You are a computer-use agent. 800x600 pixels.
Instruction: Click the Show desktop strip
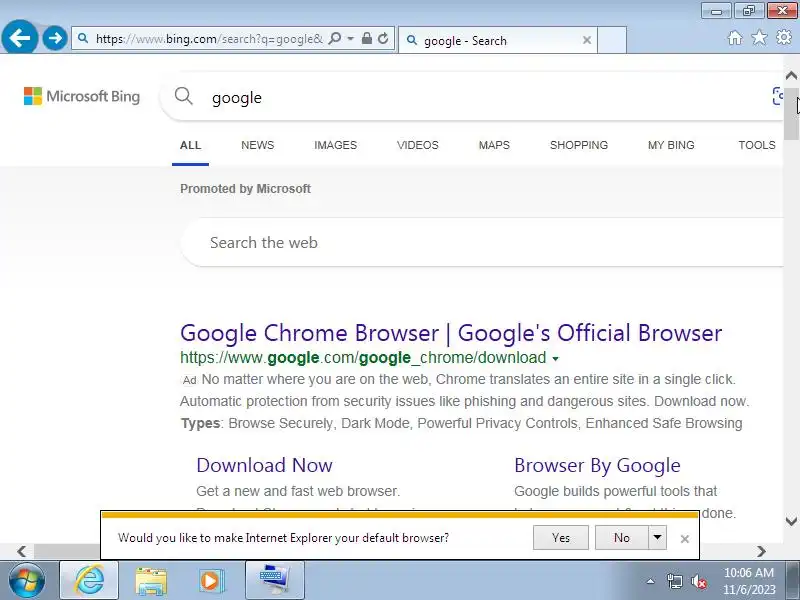click(x=795, y=581)
